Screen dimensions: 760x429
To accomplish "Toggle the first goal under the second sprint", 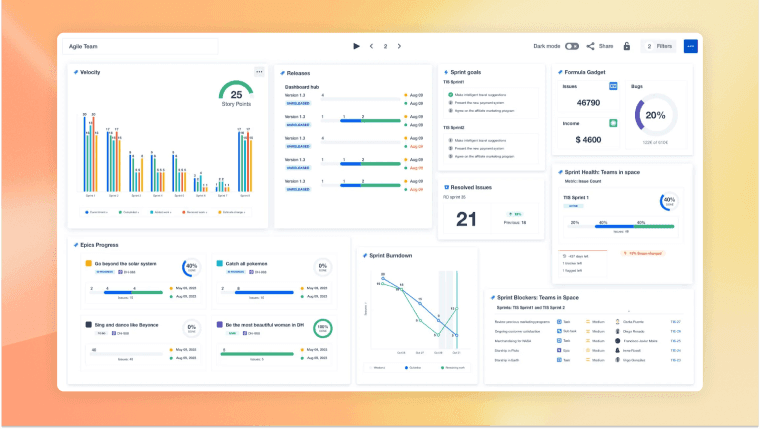I will (450, 141).
